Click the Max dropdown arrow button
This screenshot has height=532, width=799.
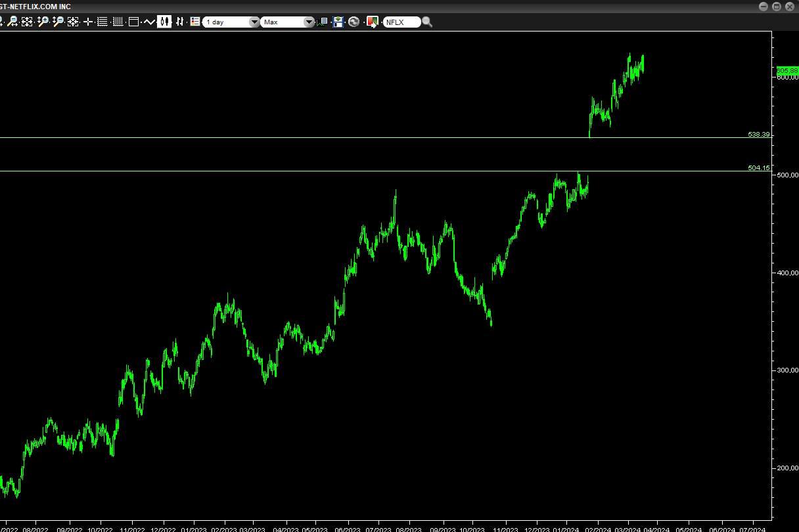(309, 22)
